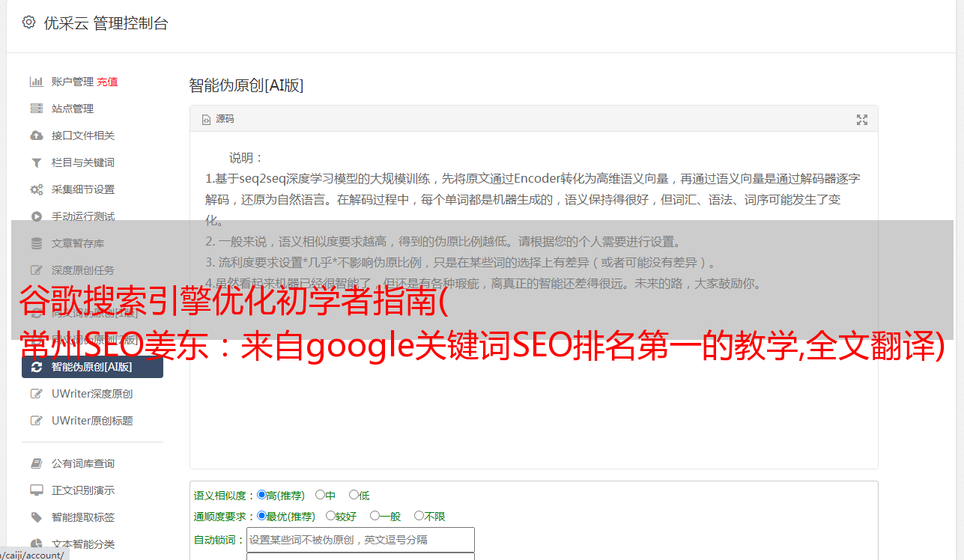Select 语义相似度 高(推荐) radio option
The image size is (964, 560).
pyautogui.click(x=261, y=495)
